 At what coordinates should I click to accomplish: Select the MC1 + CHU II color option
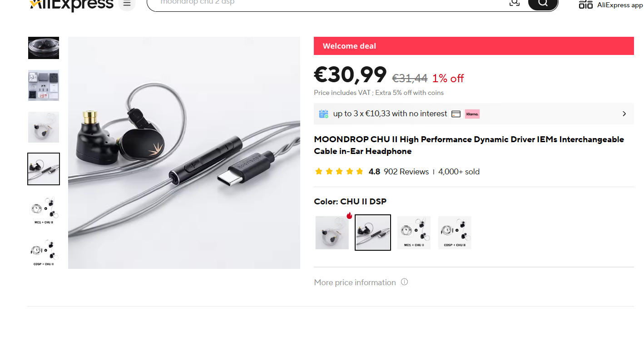(x=414, y=233)
